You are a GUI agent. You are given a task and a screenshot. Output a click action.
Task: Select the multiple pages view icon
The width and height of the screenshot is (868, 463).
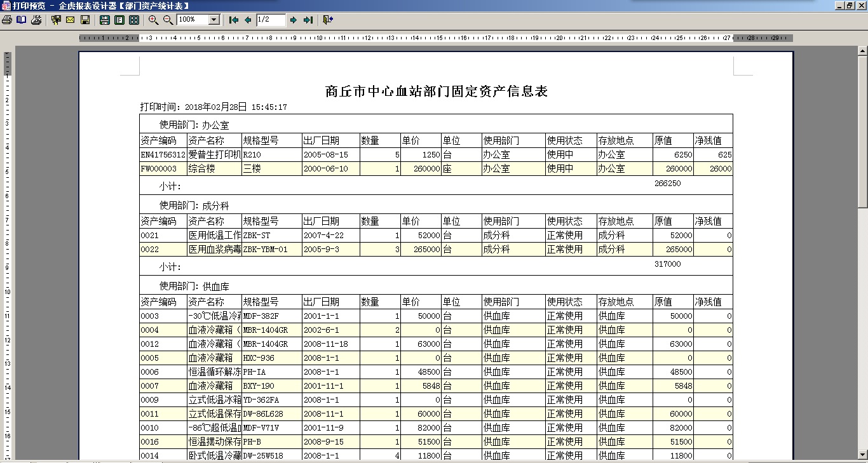134,20
